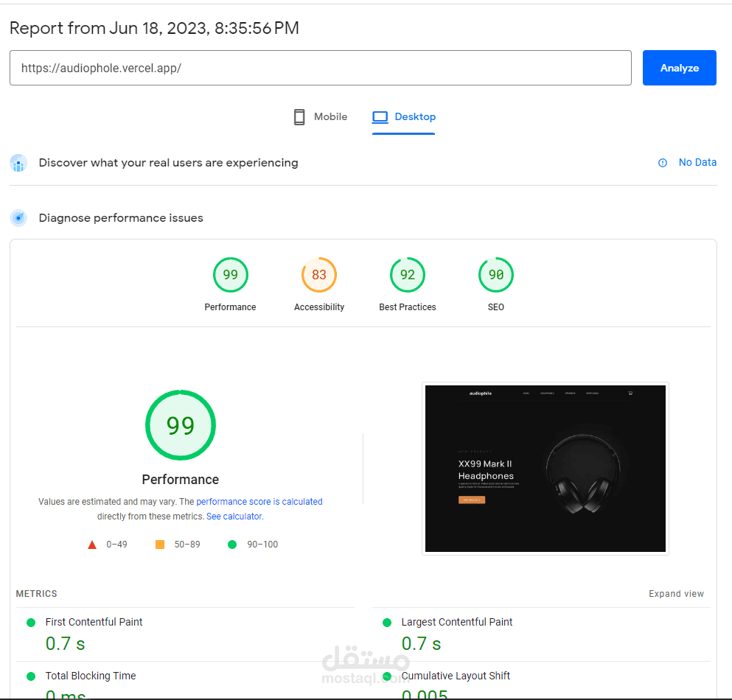Image resolution: width=732 pixels, height=700 pixels.
Task: Open the See calculator link
Action: 234,517
